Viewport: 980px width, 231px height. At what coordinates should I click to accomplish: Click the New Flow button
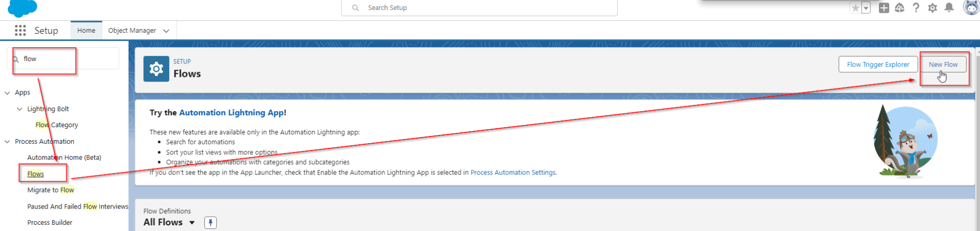[943, 64]
